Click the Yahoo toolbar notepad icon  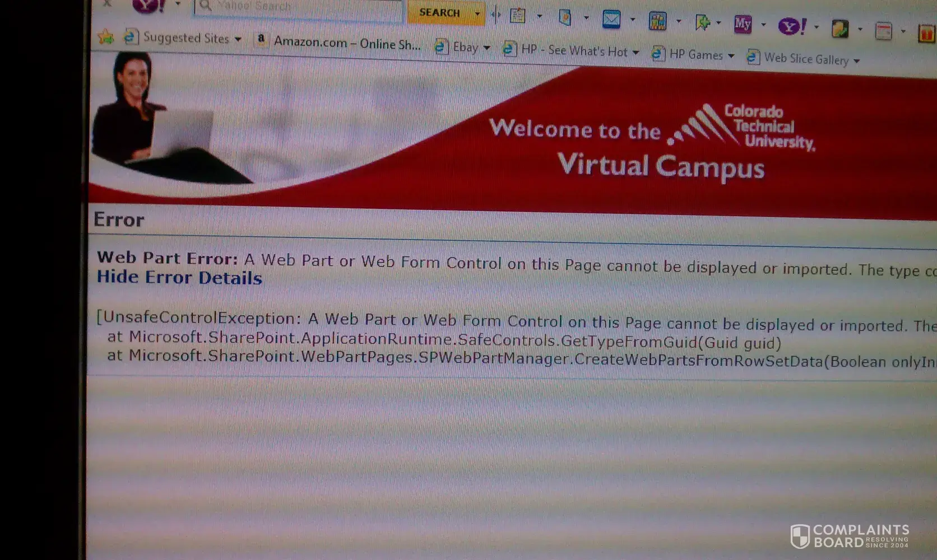click(x=518, y=15)
